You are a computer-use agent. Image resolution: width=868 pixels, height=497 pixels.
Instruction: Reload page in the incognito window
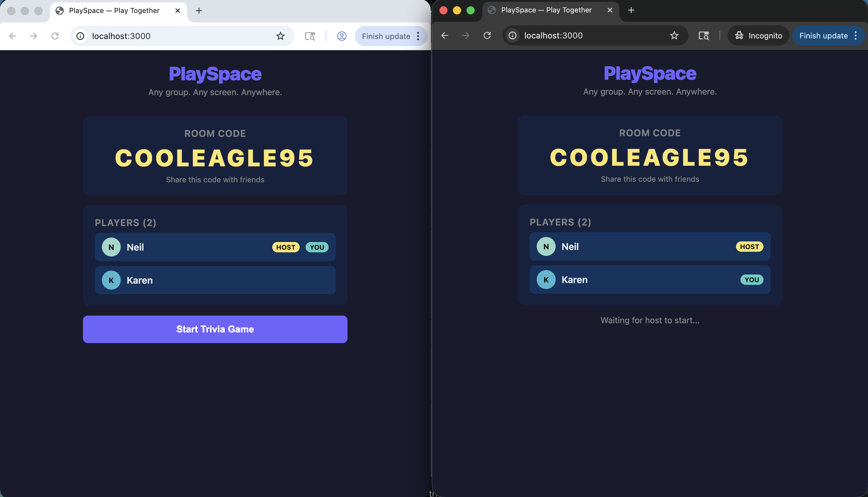487,35
